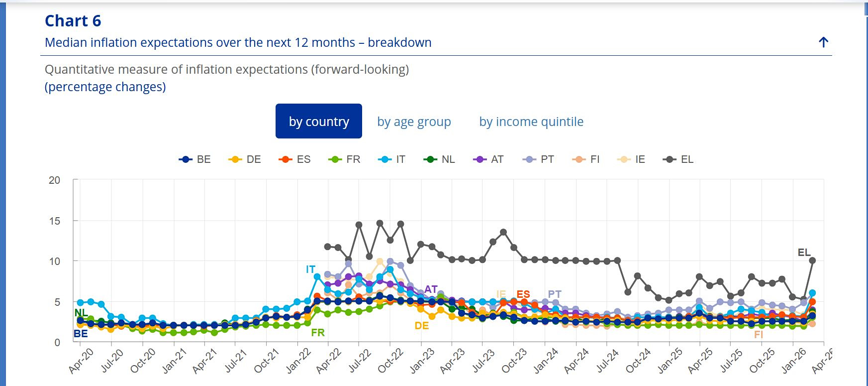Toggle the EL legend entry

pyautogui.click(x=678, y=159)
